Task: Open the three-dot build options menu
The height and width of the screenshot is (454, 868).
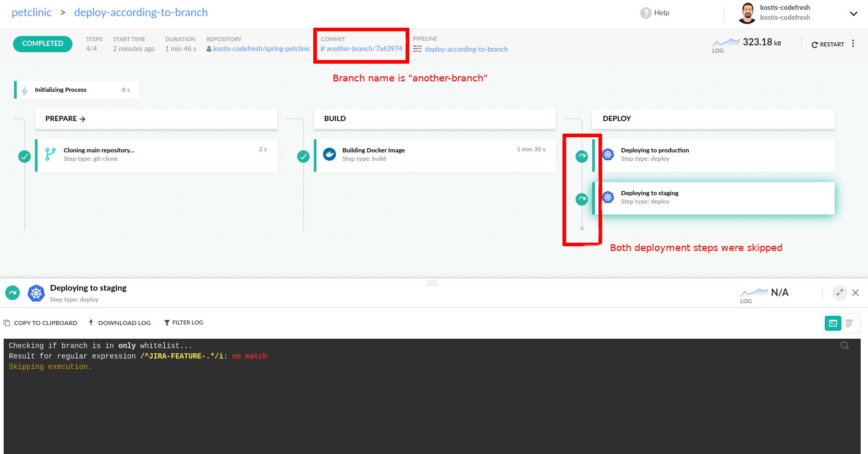Action: pos(853,44)
